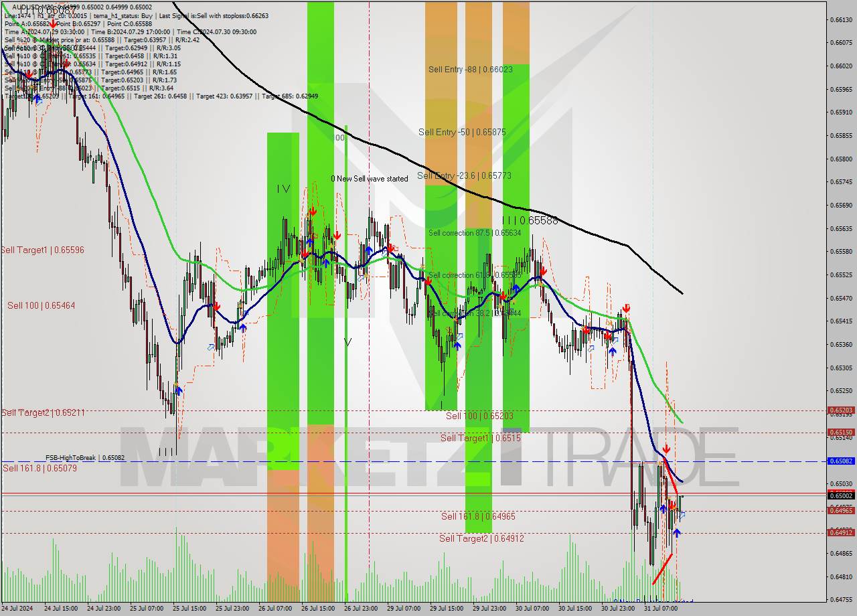Click 'Sell Target2 | 0.64912' label
Image resolution: width=857 pixels, height=616 pixels.
tap(481, 538)
